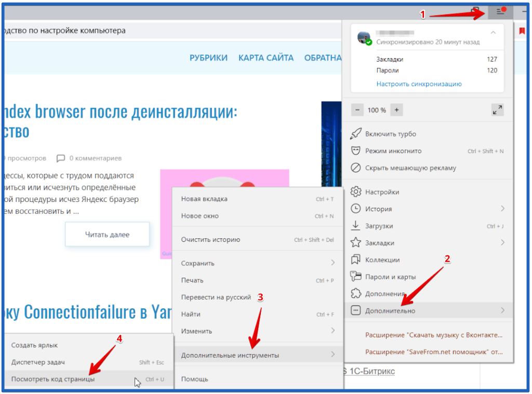The image size is (532, 394).
Task: Click the block-ads circle icon
Action: click(x=355, y=168)
